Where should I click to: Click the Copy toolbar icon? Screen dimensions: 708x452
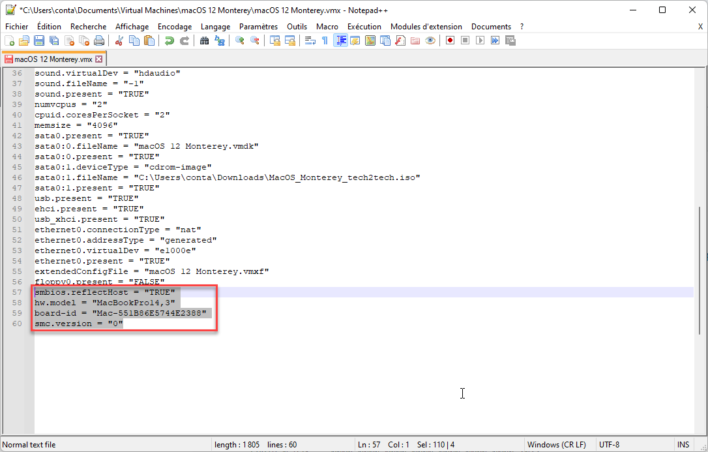tap(134, 41)
